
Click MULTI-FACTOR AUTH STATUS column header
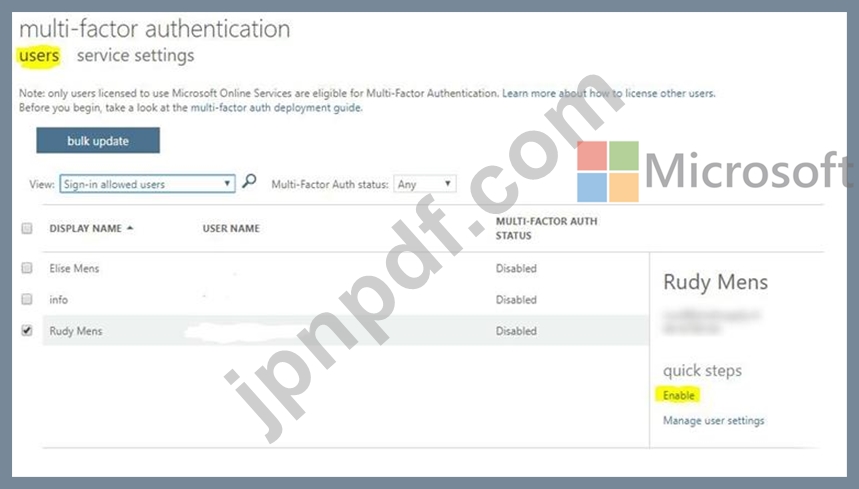pyautogui.click(x=546, y=228)
